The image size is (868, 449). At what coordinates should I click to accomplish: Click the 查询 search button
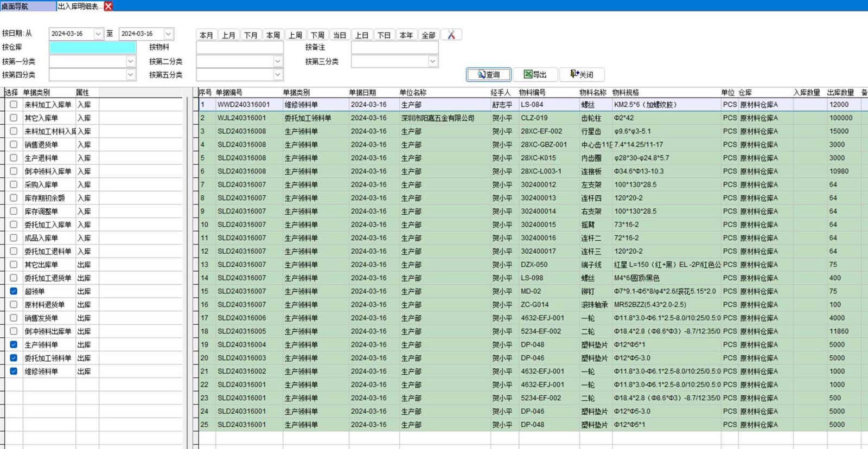(x=488, y=74)
